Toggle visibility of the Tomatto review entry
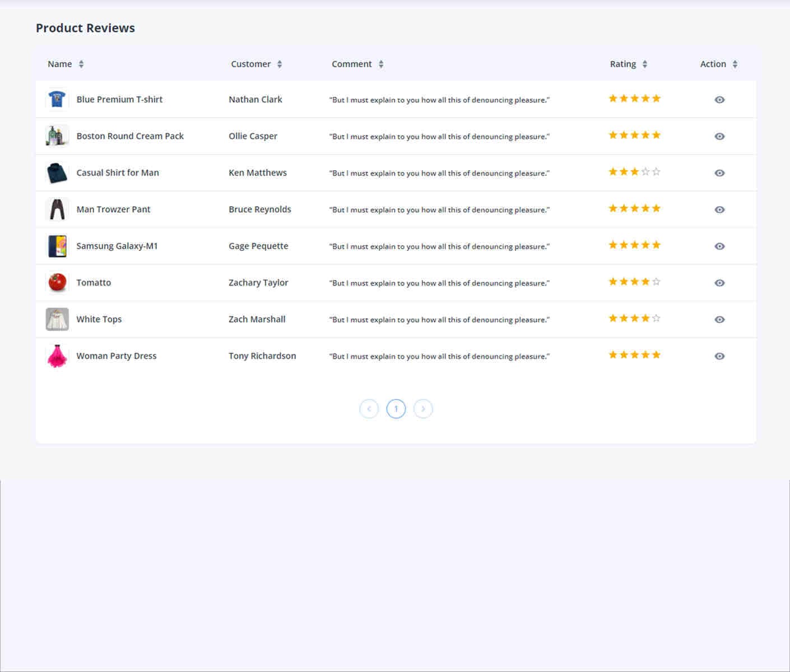This screenshot has width=790, height=672. point(719,283)
